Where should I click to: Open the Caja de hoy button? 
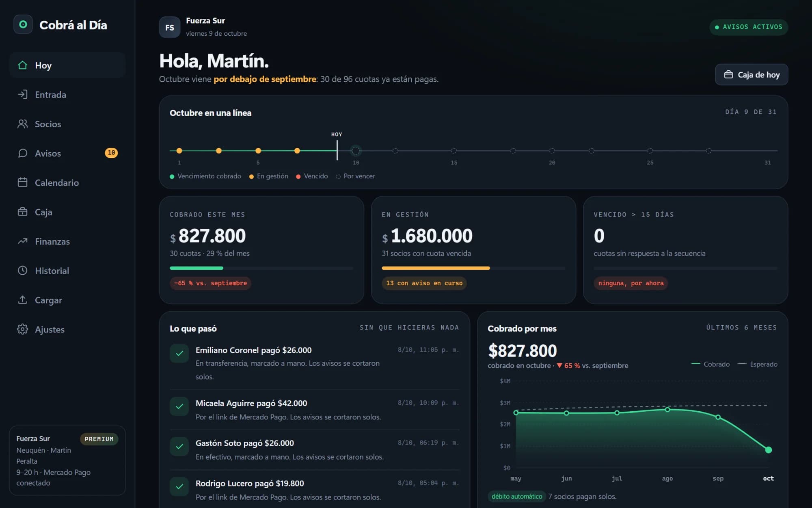(x=752, y=74)
